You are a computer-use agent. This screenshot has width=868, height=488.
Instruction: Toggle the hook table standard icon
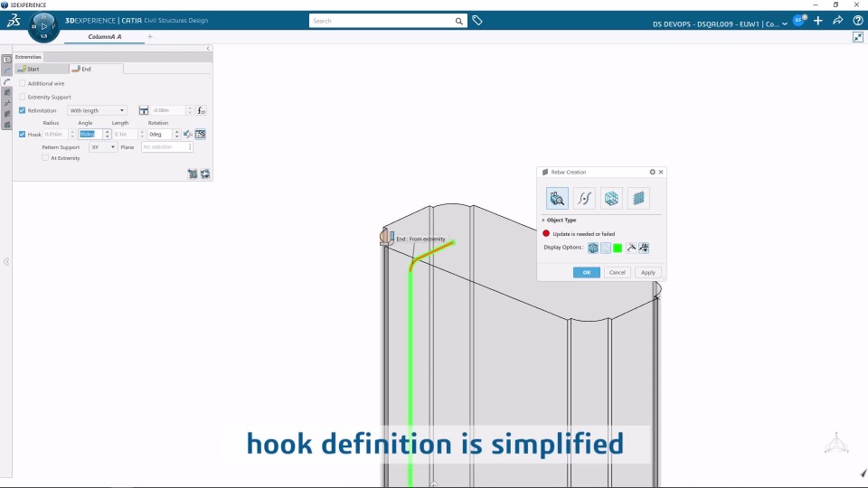tap(201, 135)
